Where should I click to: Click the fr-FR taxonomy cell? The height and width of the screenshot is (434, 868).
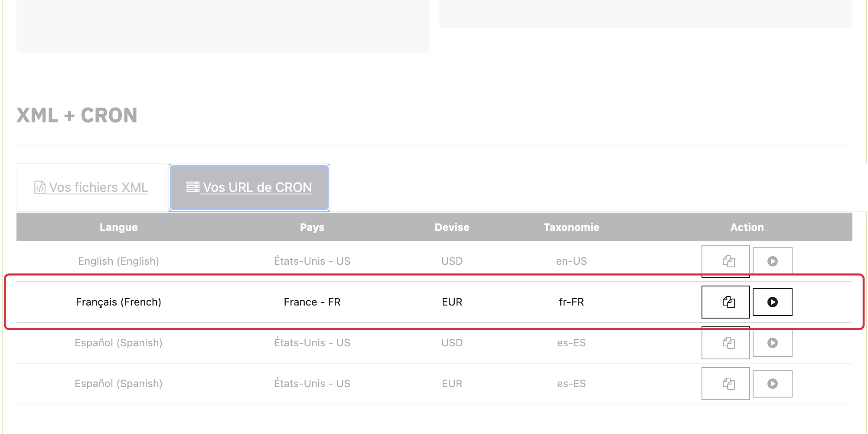pyautogui.click(x=571, y=302)
